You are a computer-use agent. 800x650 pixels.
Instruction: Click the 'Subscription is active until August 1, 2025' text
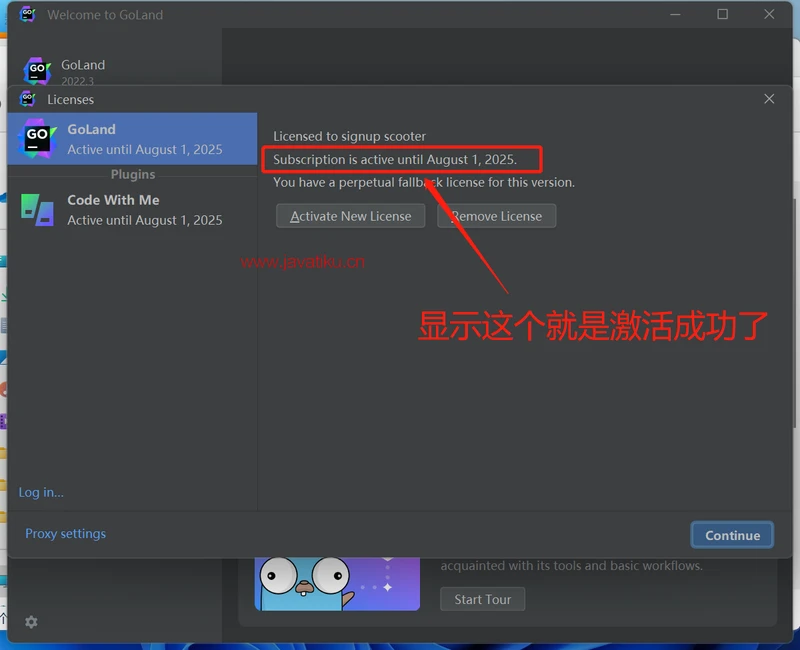point(394,160)
